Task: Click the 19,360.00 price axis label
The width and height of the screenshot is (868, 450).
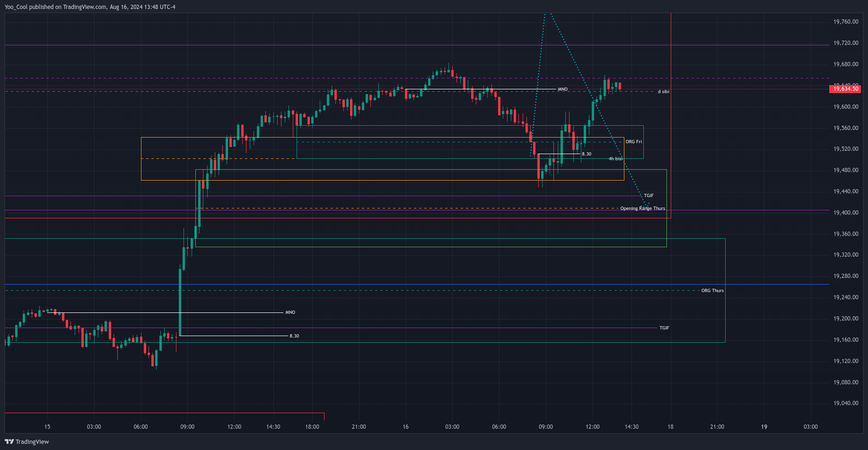Action: tap(846, 234)
